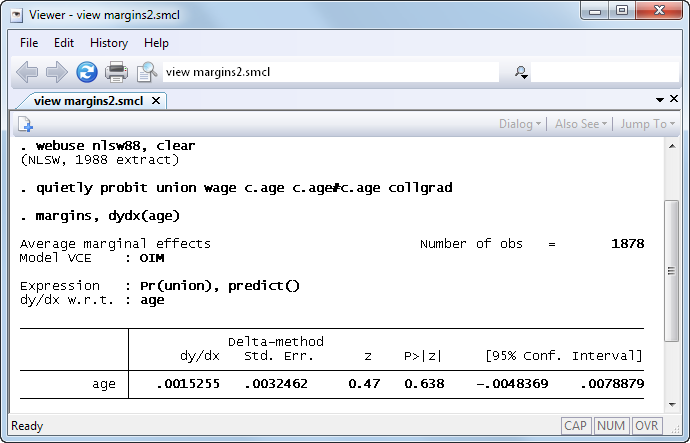Close the view margins2.smcl tab
690x443 pixels.
[x=156, y=100]
